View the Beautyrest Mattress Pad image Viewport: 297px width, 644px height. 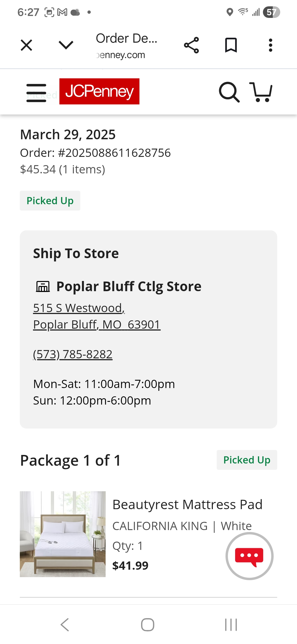point(63,534)
